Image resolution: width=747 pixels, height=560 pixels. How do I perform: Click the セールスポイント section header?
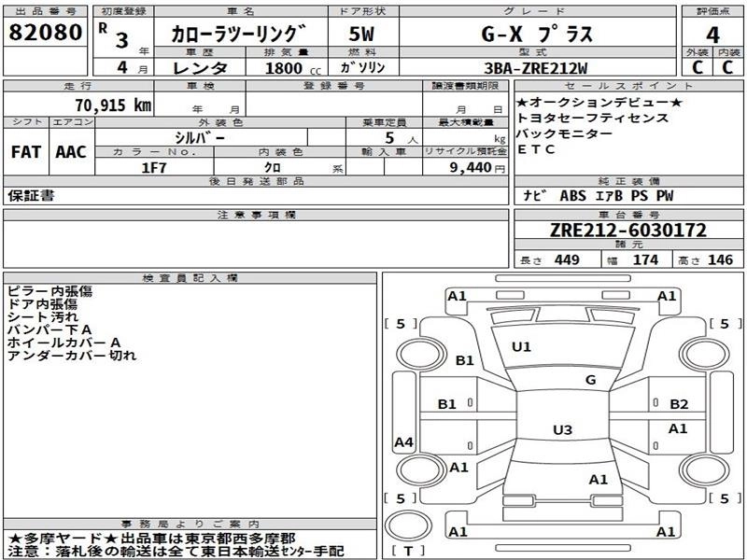628,86
